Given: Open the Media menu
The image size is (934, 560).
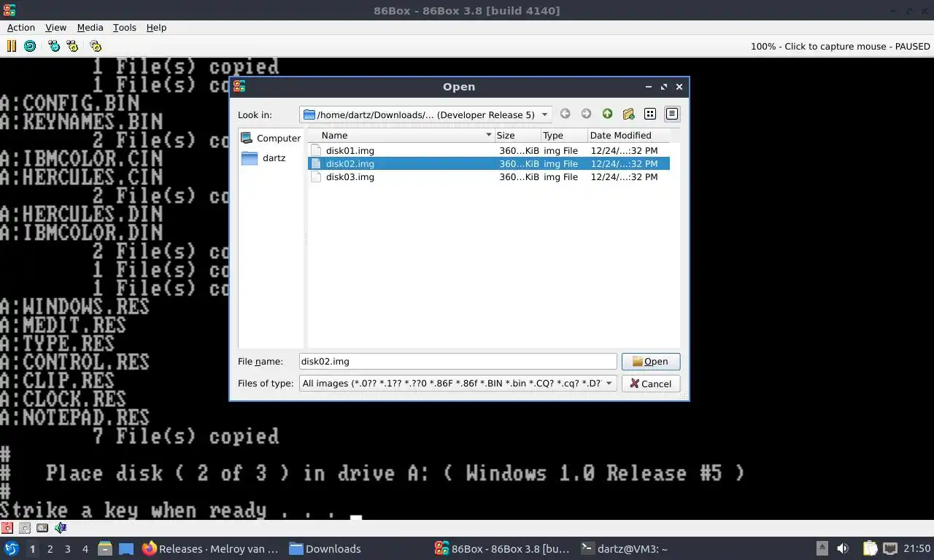Looking at the screenshot, I should [90, 28].
